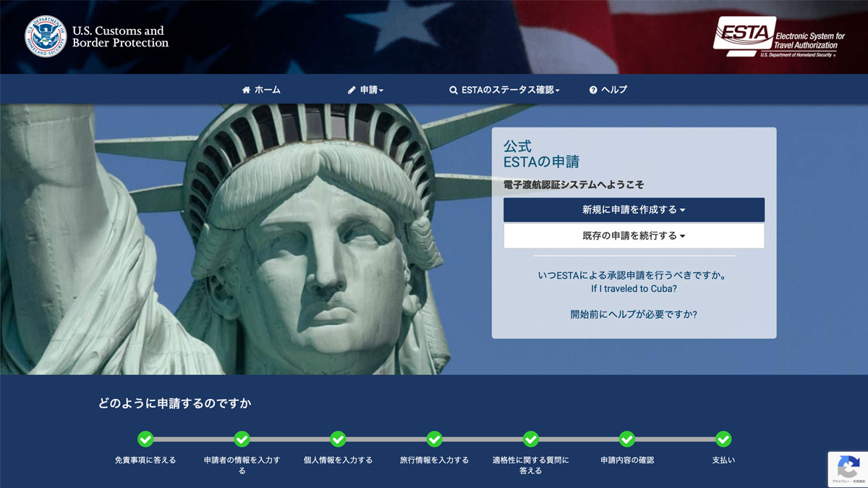Select the green checkmark above 個人情報を入力する
Screen dimensions: 868x488
338,439
